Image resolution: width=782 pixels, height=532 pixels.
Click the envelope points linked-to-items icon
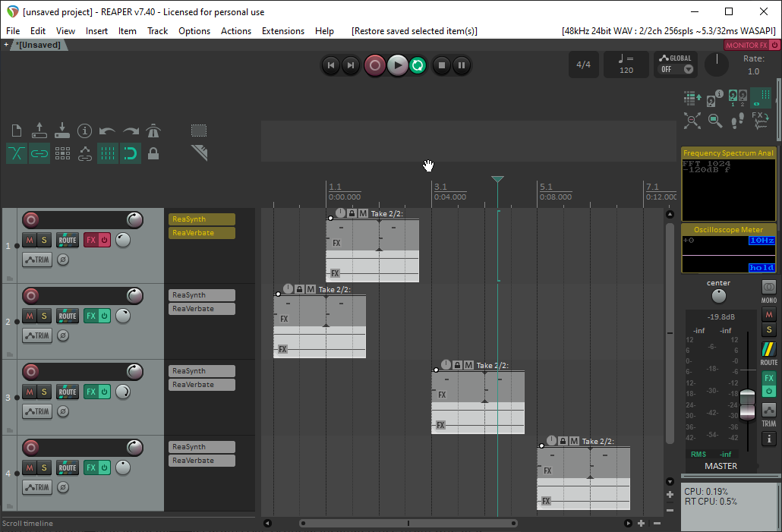tap(85, 153)
